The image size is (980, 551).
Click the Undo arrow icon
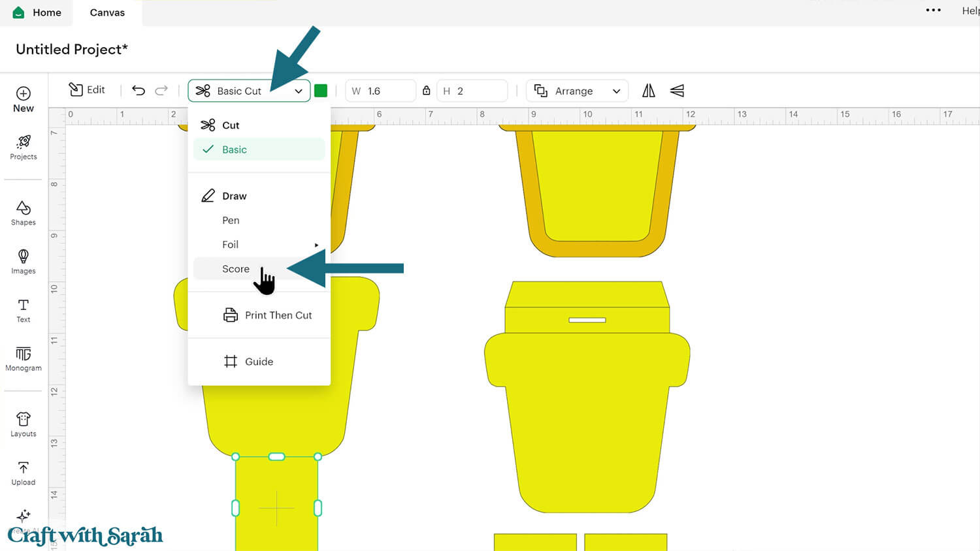click(x=139, y=91)
